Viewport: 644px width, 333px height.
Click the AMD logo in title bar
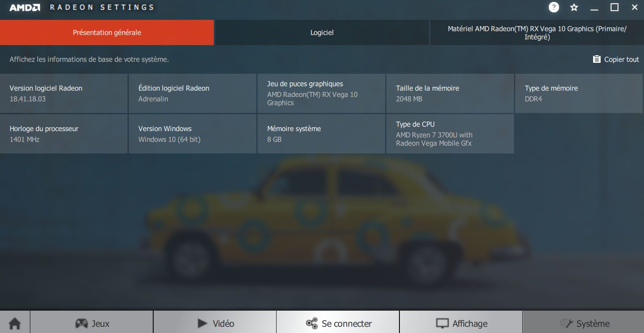(x=25, y=7)
